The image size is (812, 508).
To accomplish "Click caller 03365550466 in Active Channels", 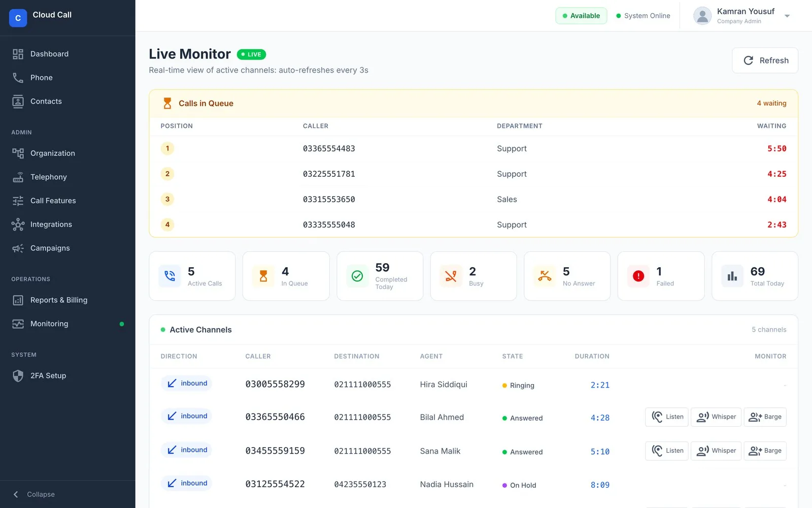I will click(x=275, y=417).
